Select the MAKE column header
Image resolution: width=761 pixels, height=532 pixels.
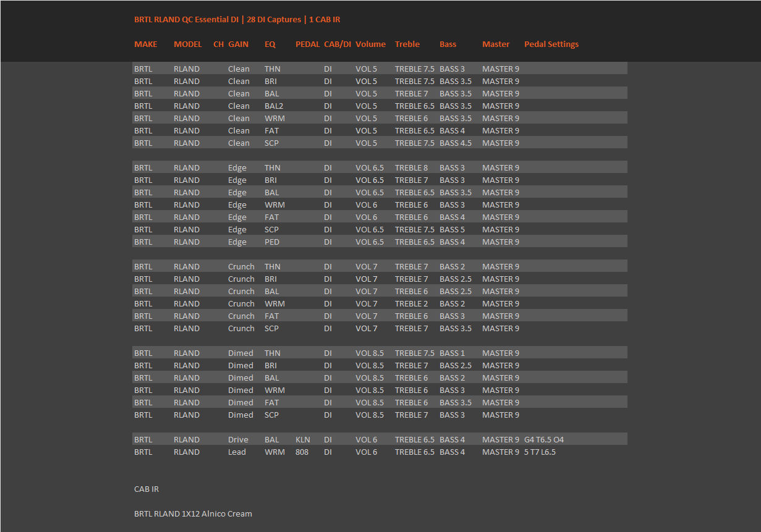[146, 44]
